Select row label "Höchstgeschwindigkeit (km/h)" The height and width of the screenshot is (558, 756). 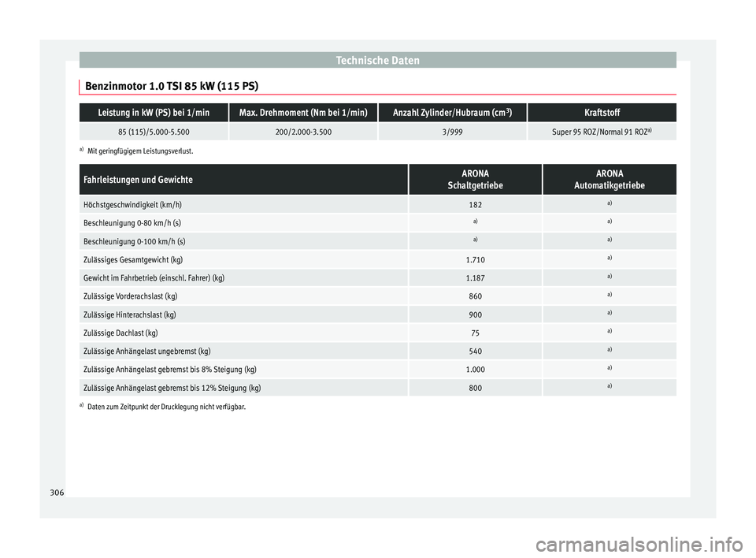132,205
